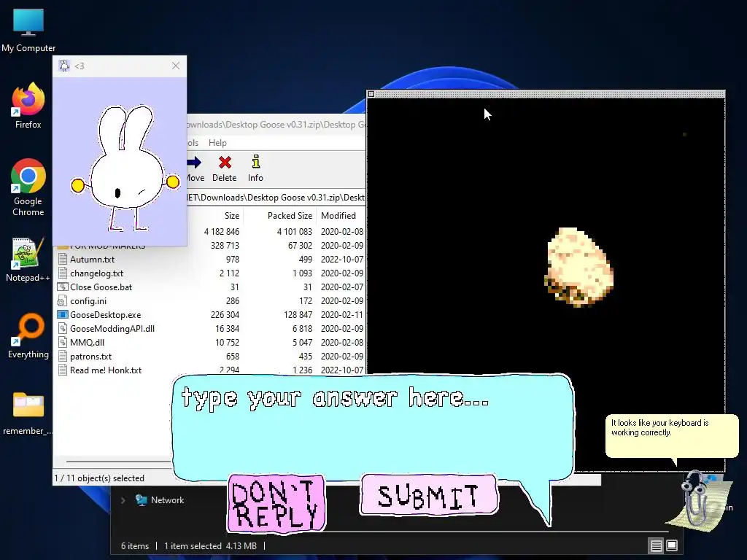Click the 4 182 846 size value

point(222,232)
